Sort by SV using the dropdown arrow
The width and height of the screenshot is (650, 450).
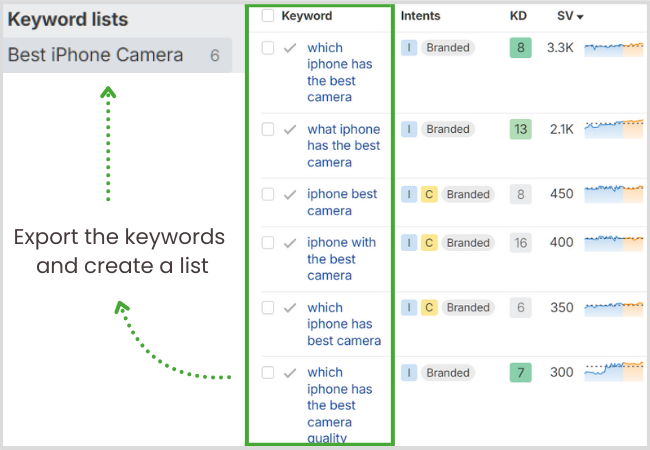(x=580, y=17)
